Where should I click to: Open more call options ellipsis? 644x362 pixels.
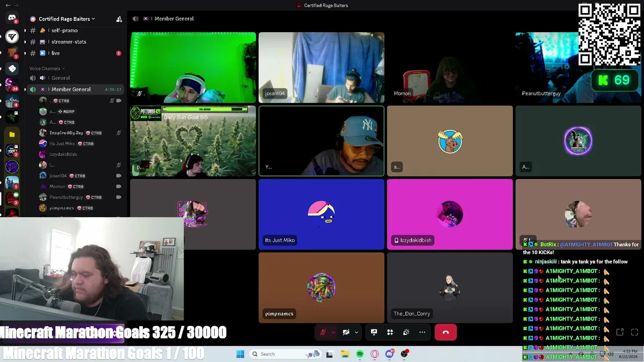(x=422, y=332)
